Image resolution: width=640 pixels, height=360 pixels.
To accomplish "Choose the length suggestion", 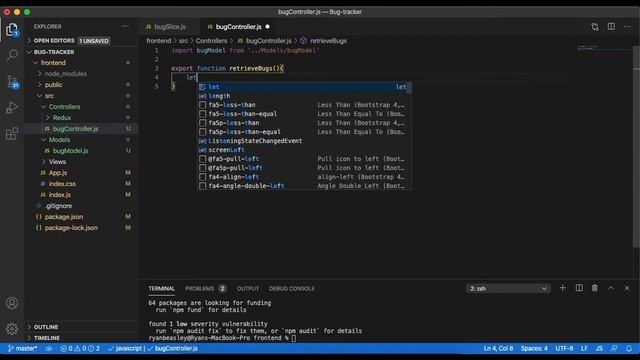I will 304,96.
